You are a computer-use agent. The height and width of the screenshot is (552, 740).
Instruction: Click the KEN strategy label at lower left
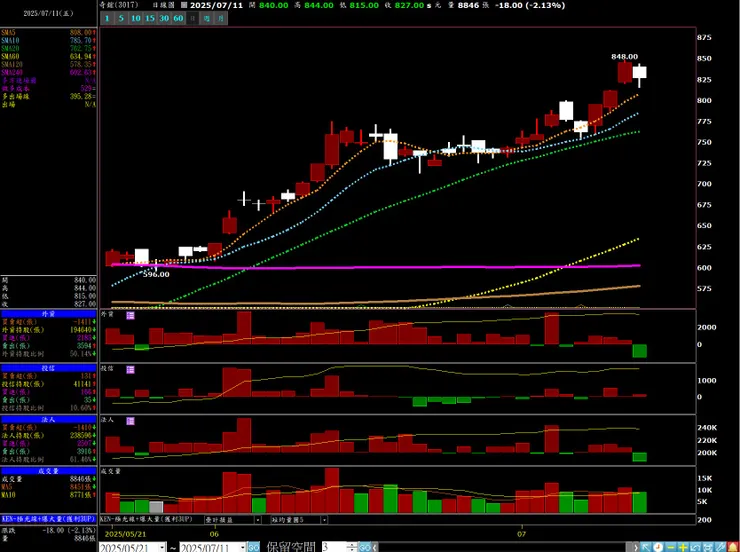pos(49,519)
